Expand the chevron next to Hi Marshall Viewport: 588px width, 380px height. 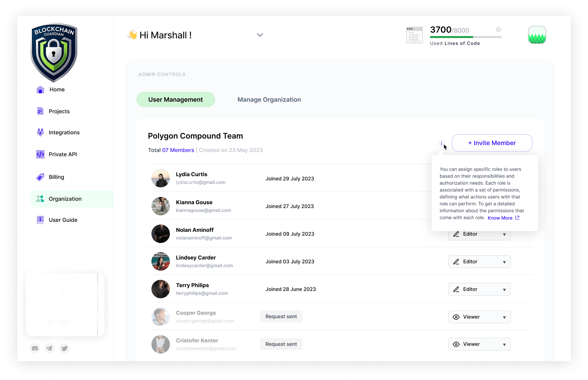pyautogui.click(x=260, y=35)
